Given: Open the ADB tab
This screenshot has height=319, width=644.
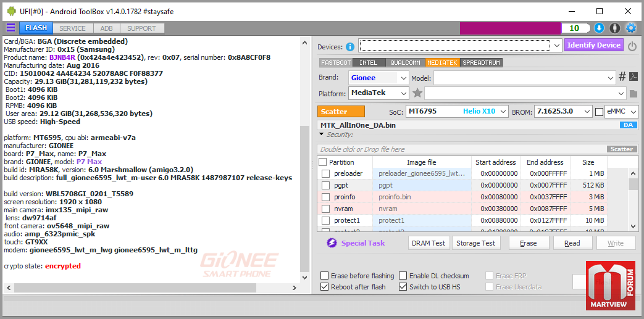Looking at the screenshot, I should pos(106,28).
